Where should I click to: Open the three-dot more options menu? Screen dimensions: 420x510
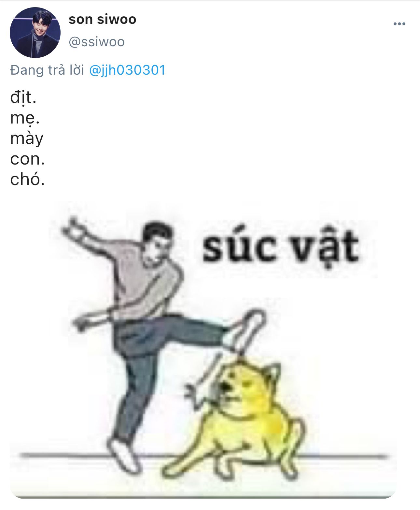click(399, 24)
